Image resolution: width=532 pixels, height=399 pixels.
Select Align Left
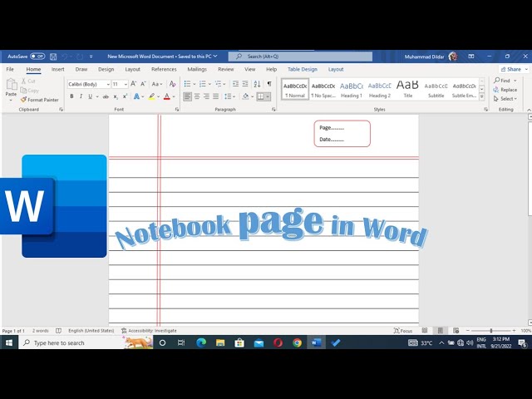[x=187, y=96]
